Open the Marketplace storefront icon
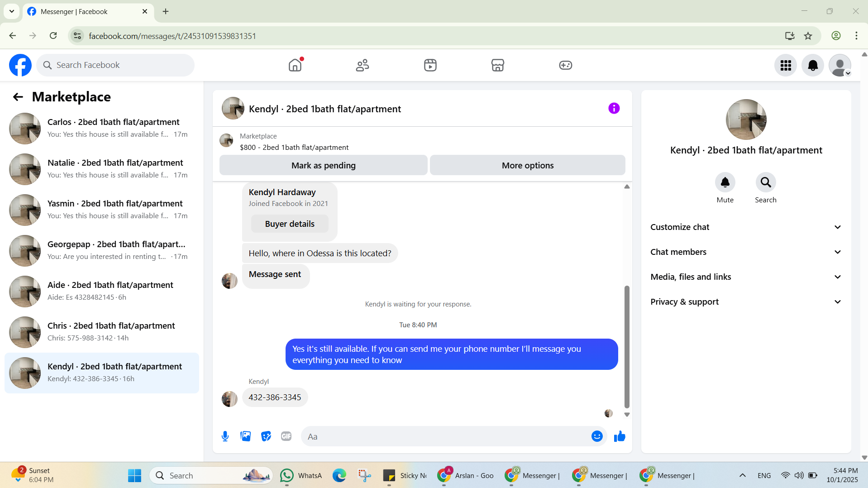Image resolution: width=868 pixels, height=488 pixels. (x=498, y=65)
